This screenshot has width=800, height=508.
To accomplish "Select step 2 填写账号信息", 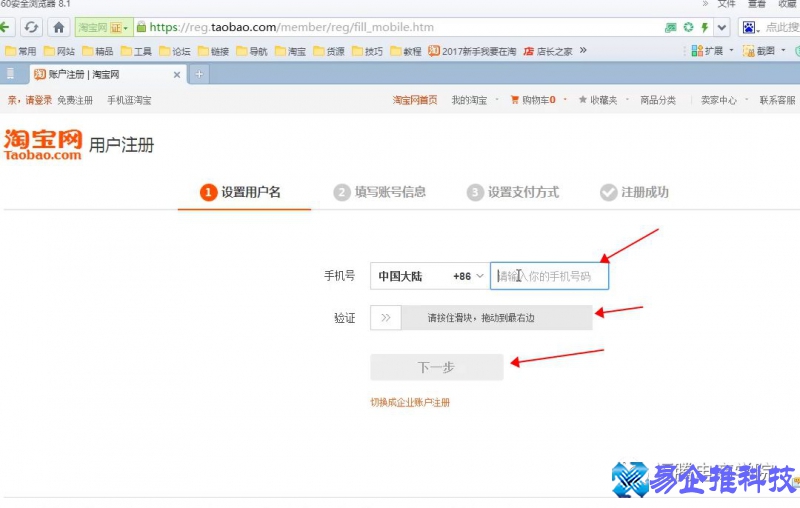I will 380,192.
